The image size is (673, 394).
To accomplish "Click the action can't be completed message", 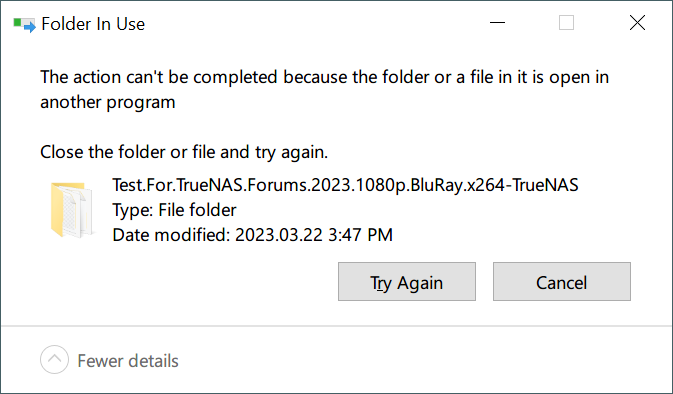I will (x=324, y=77).
